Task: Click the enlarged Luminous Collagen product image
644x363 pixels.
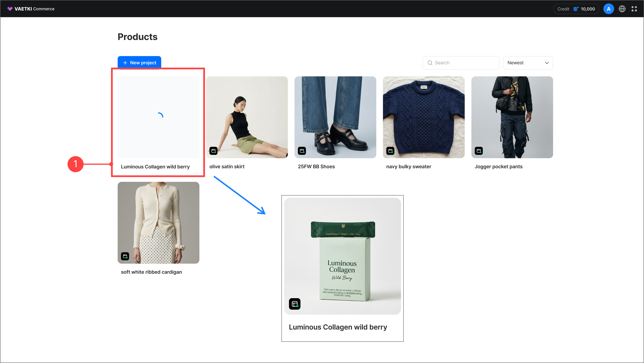Action: coord(342,256)
